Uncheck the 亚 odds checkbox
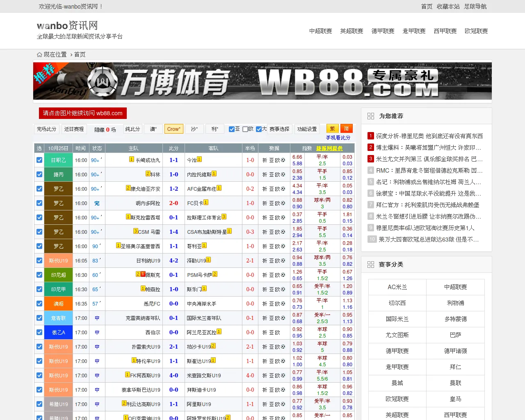This screenshot has width=525, height=420. pos(232,129)
